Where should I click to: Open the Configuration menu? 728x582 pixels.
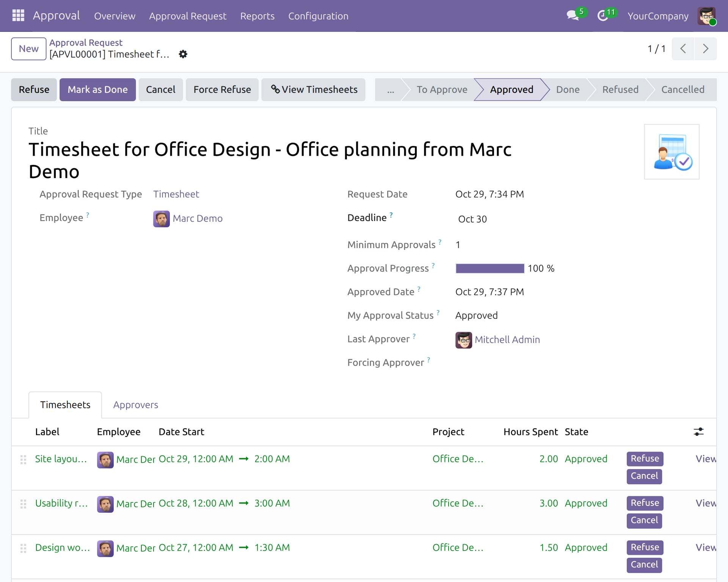318,16
